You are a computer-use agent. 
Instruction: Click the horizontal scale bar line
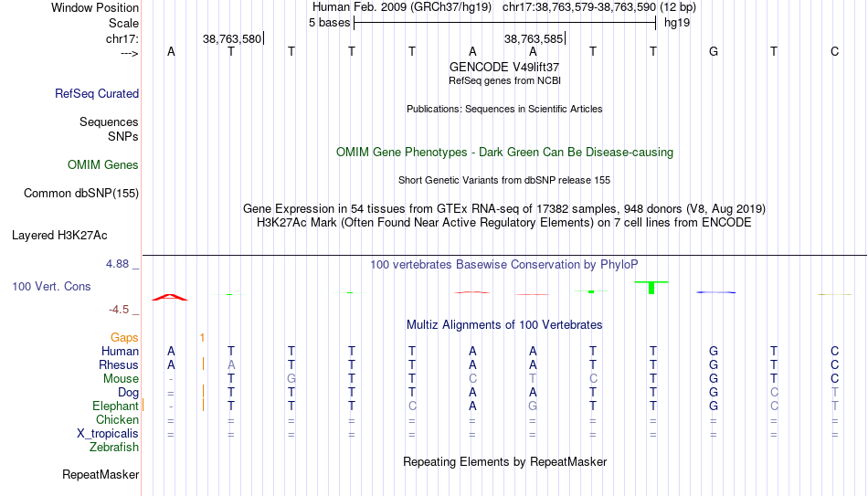[x=505, y=23]
